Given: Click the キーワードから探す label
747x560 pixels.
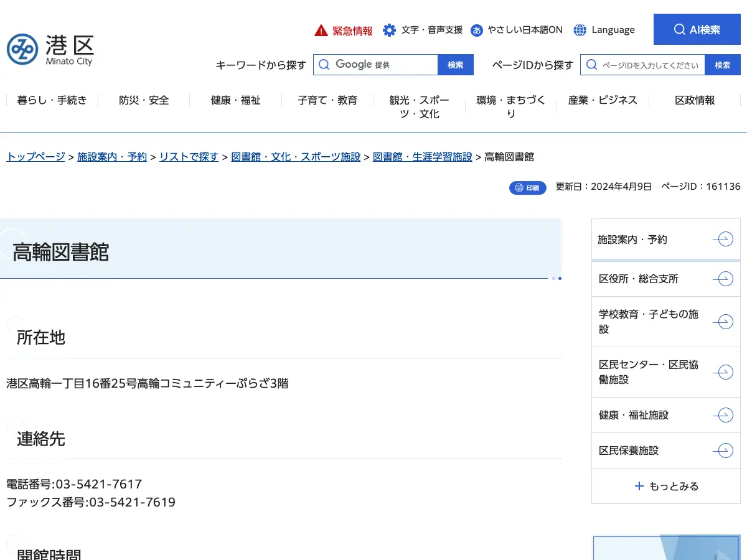Looking at the screenshot, I should pyautogui.click(x=261, y=65).
